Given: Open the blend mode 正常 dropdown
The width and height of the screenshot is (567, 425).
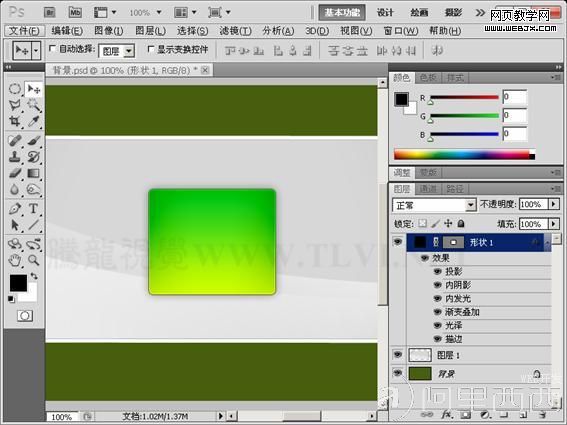Looking at the screenshot, I should point(434,205).
